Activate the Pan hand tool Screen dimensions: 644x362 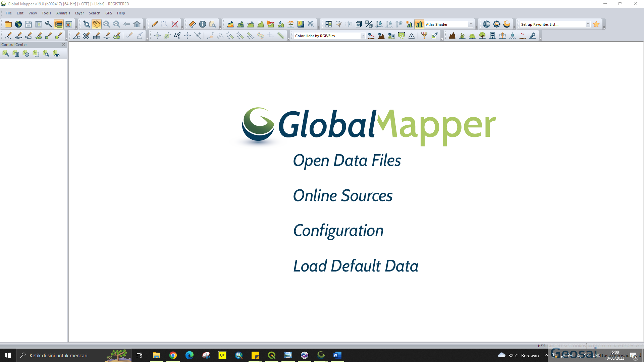(97, 24)
